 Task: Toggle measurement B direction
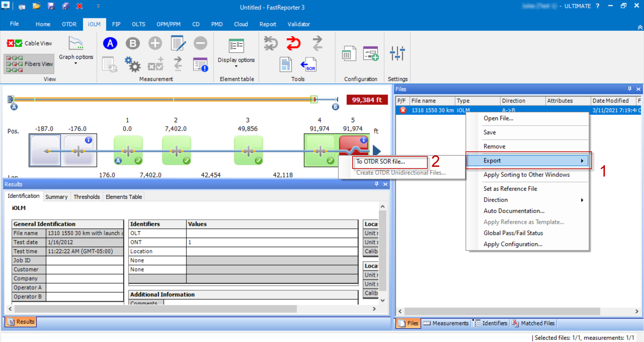point(132,43)
